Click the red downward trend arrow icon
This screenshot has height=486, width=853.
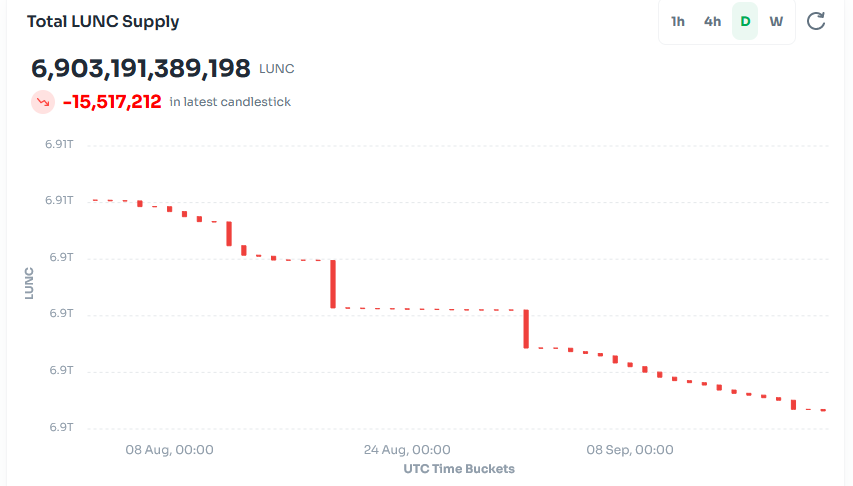pyautogui.click(x=44, y=101)
